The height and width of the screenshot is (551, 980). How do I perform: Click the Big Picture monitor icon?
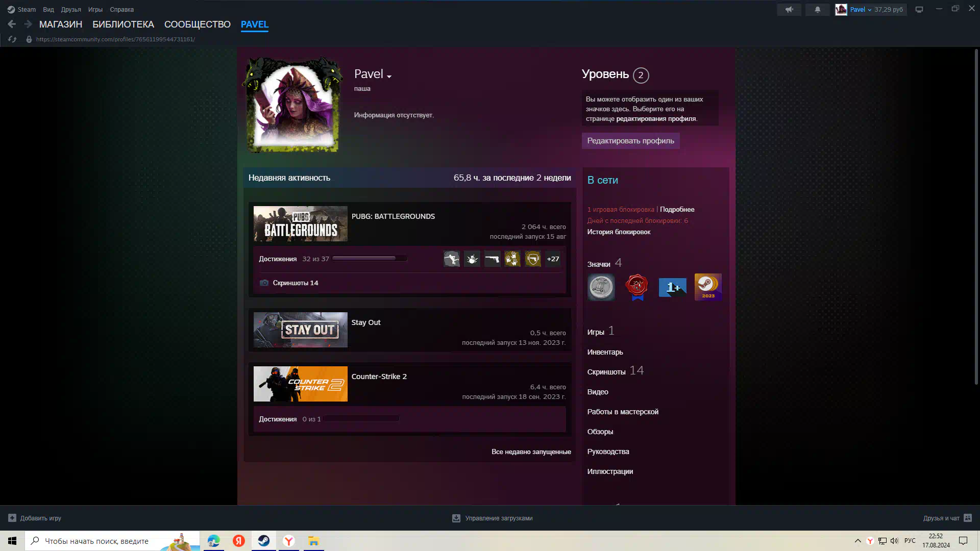coord(919,9)
